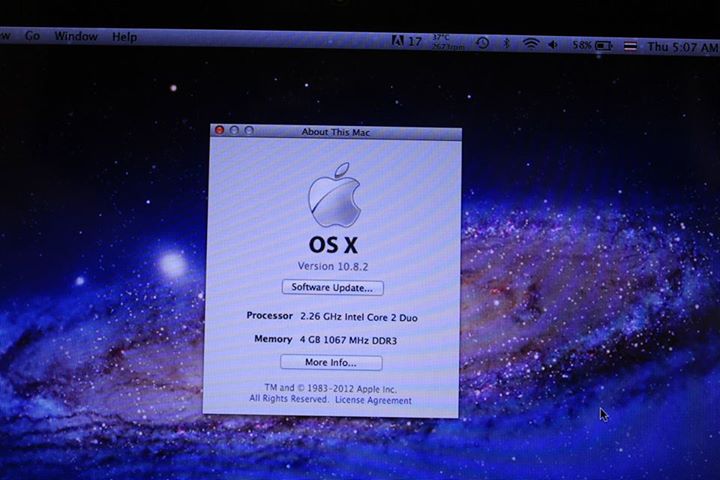Open the Window menu

[76, 36]
